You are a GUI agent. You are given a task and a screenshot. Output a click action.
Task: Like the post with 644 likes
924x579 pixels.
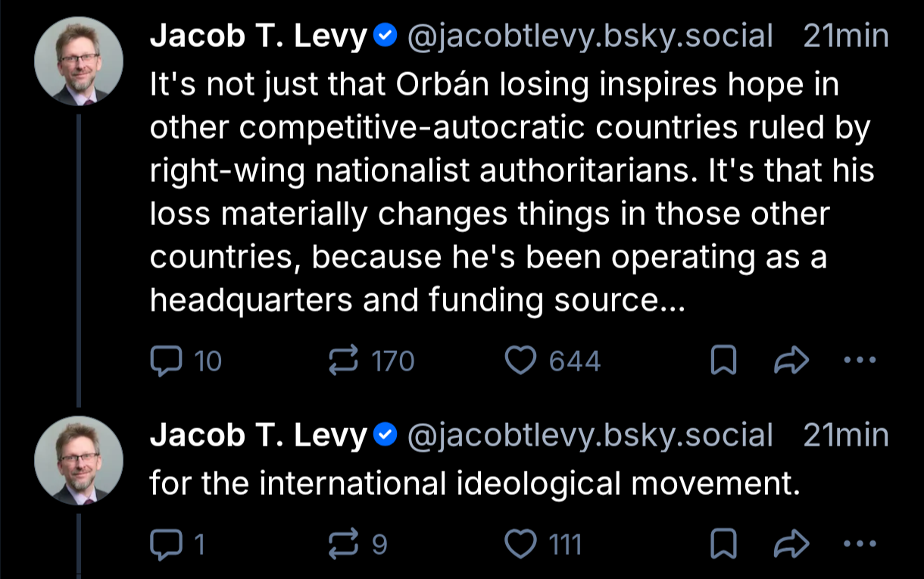520,361
